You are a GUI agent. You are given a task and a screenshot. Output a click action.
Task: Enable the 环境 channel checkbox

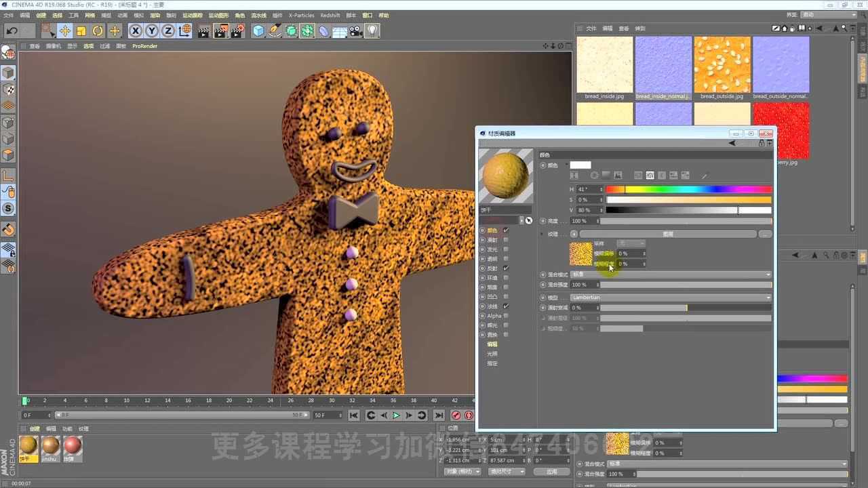coord(506,278)
